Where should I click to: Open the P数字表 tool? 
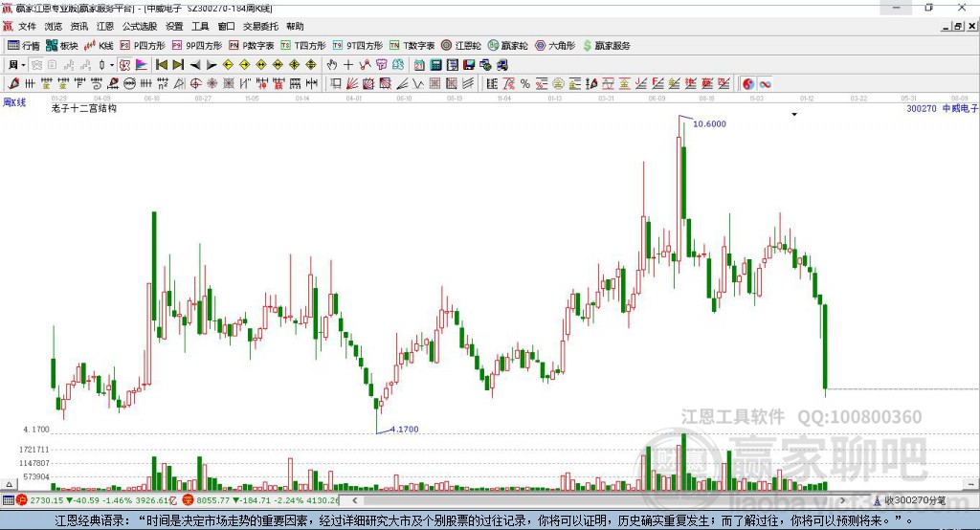click(252, 46)
